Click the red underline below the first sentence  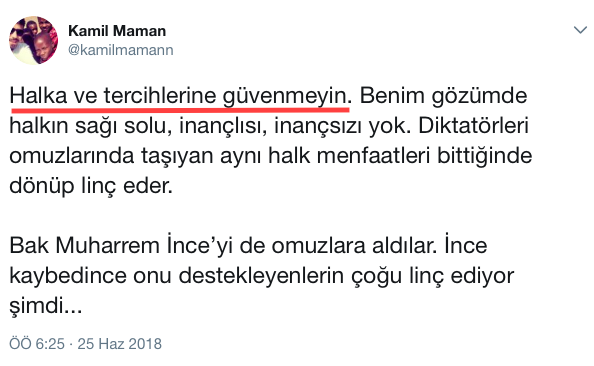[x=180, y=110]
